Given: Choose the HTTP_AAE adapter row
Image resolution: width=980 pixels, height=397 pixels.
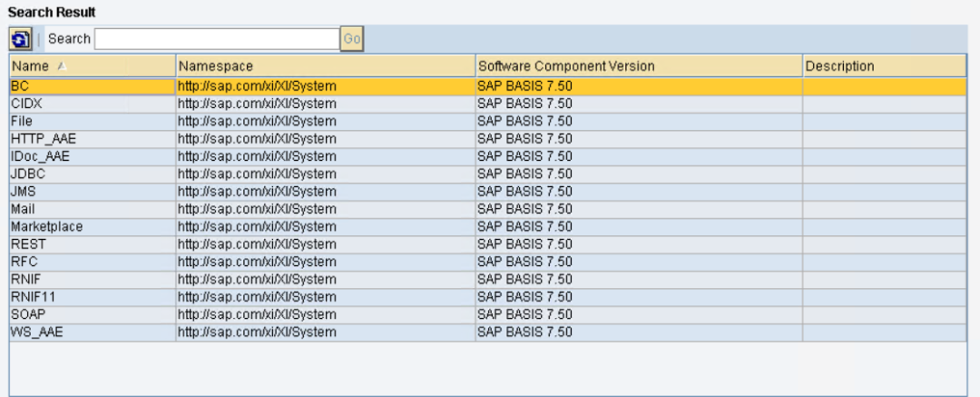Looking at the screenshot, I should pyautogui.click(x=488, y=139).
